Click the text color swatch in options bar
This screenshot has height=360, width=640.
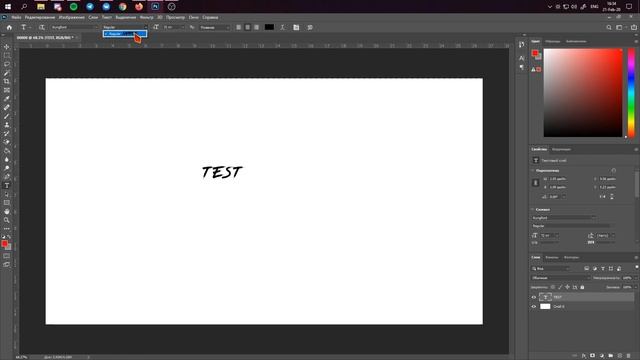pos(269,27)
